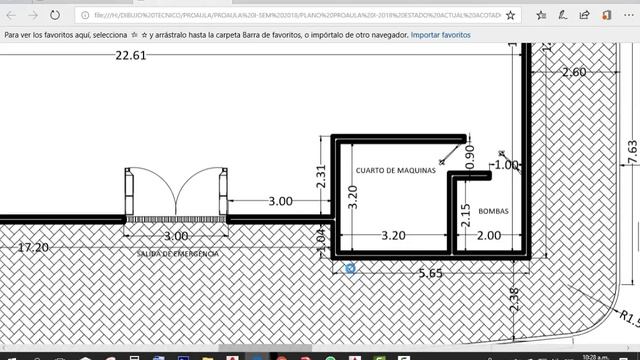Click the 2.38 vertical dimension value
The width and height of the screenshot is (640, 360).
click(515, 300)
